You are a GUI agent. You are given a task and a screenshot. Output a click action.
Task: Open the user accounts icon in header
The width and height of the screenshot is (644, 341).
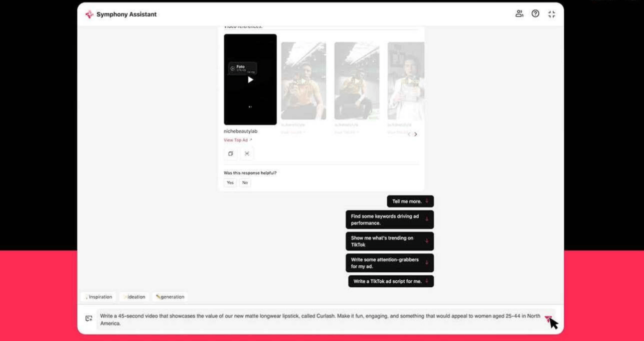[519, 14]
